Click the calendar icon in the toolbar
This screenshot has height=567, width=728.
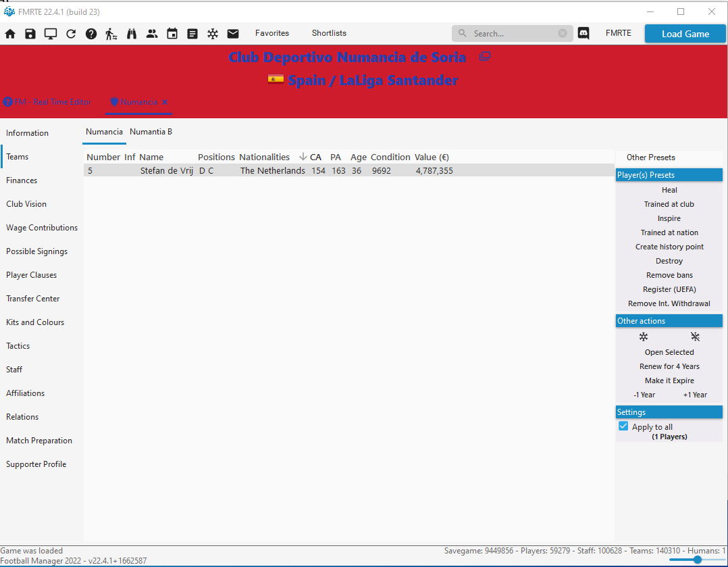pyautogui.click(x=172, y=34)
